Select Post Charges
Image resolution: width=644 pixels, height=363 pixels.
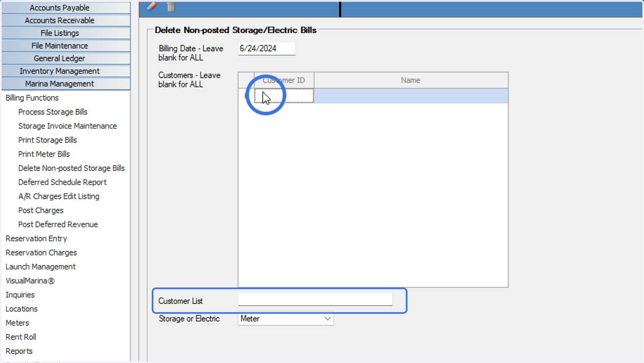coord(41,210)
